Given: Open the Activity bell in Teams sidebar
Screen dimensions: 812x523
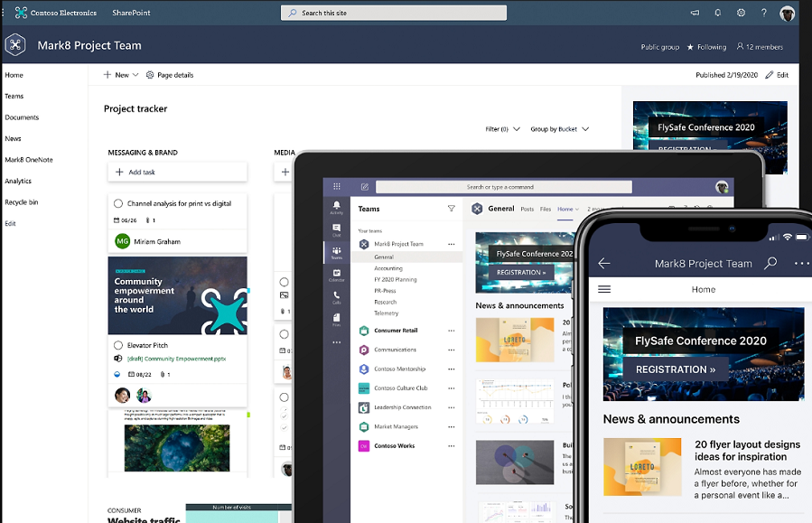Looking at the screenshot, I should coord(337,208).
